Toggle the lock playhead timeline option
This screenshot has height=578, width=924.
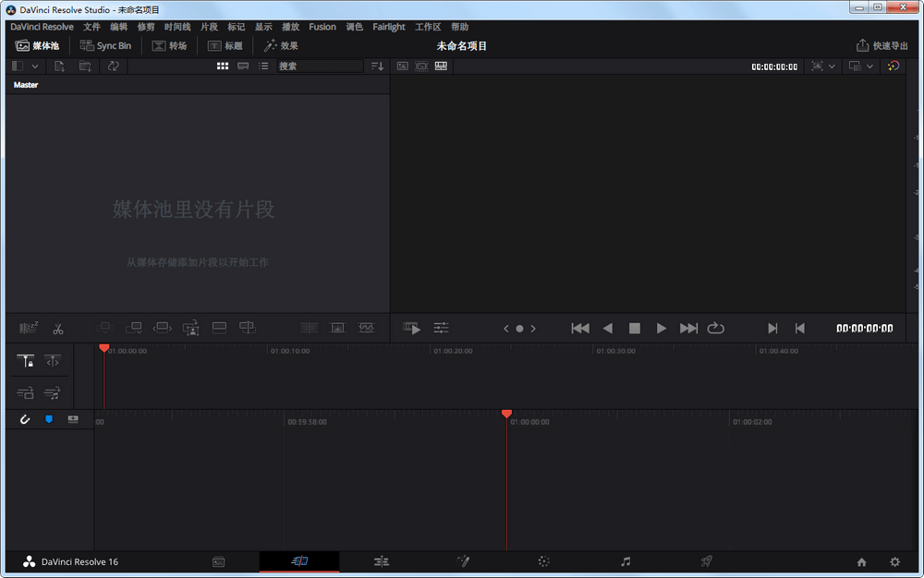click(x=26, y=362)
